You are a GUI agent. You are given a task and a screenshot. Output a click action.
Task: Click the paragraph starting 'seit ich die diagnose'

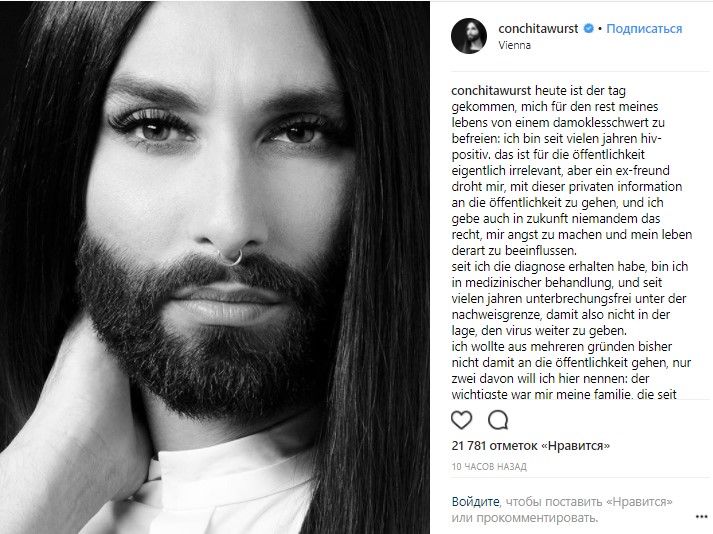click(569, 298)
